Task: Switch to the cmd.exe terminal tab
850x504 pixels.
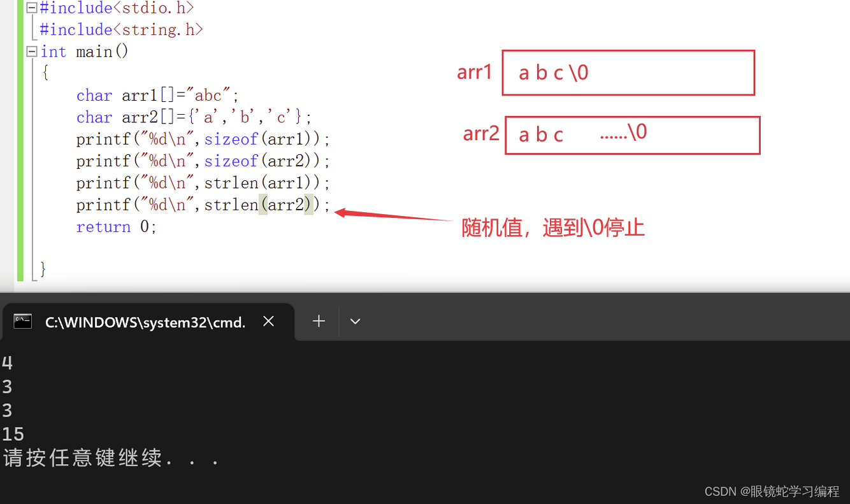Action: click(x=143, y=322)
